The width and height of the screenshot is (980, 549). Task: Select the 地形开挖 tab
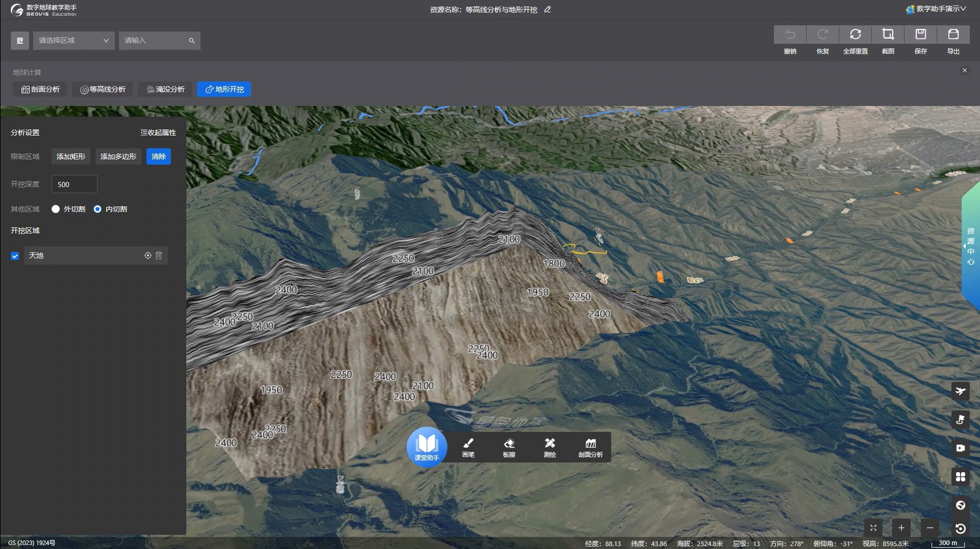tap(224, 89)
